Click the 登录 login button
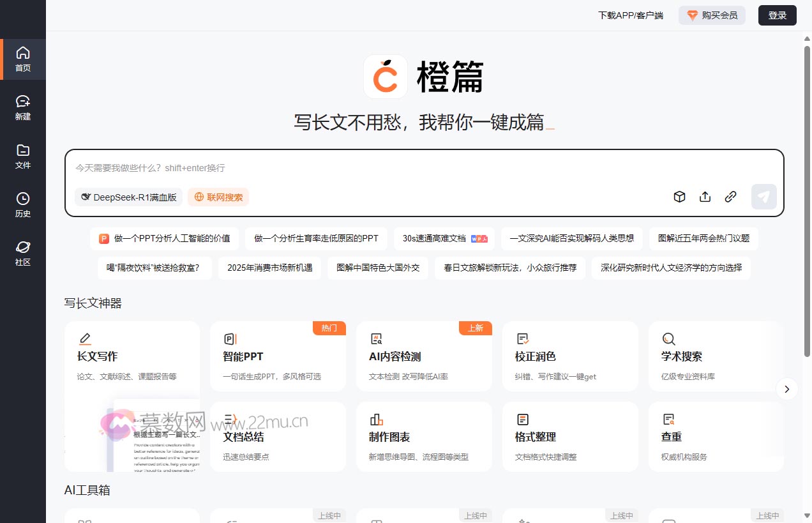This screenshot has height=523, width=812. tap(777, 15)
